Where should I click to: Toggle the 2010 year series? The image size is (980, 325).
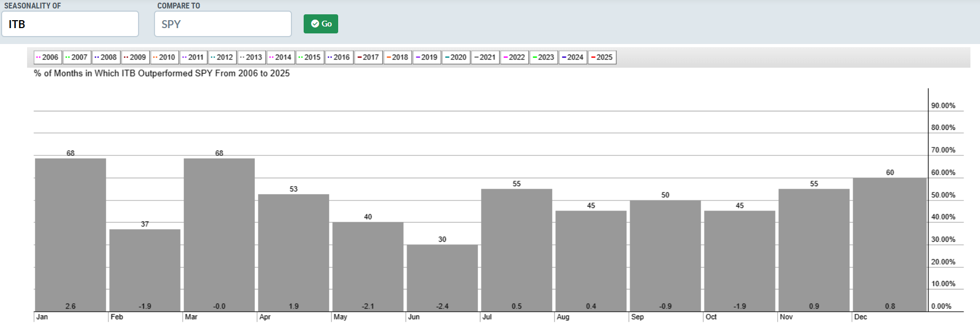pyautogui.click(x=164, y=57)
